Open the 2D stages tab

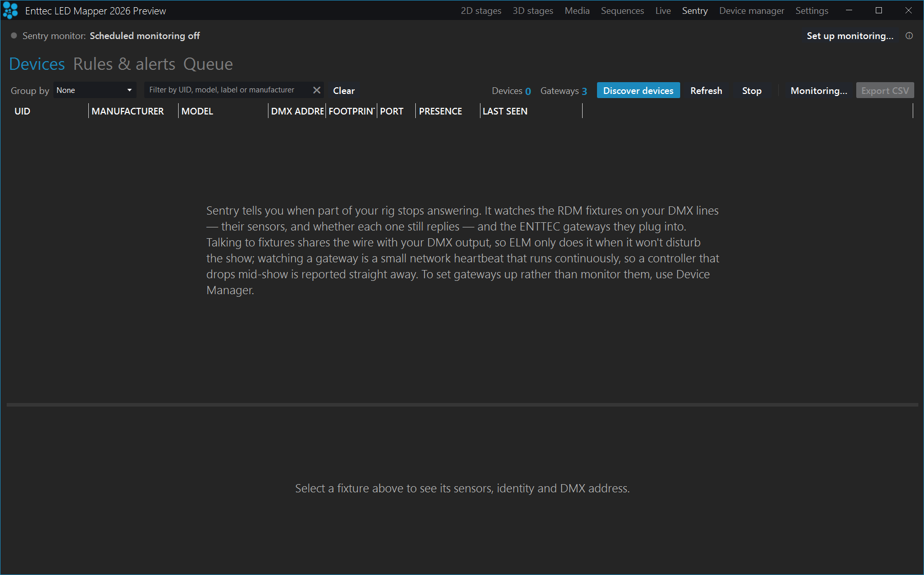481,11
